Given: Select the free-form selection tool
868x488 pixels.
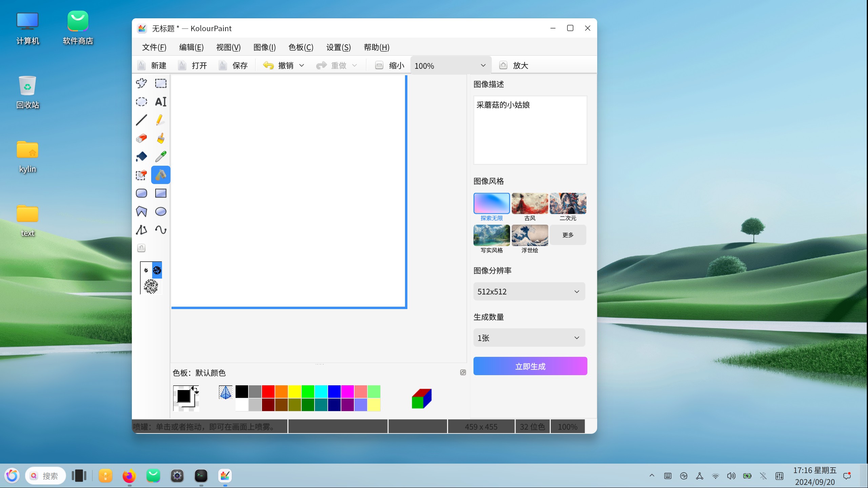Looking at the screenshot, I should [141, 83].
